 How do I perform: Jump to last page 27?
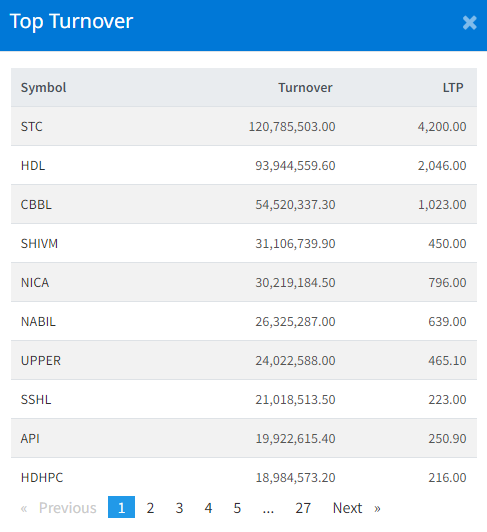303,508
